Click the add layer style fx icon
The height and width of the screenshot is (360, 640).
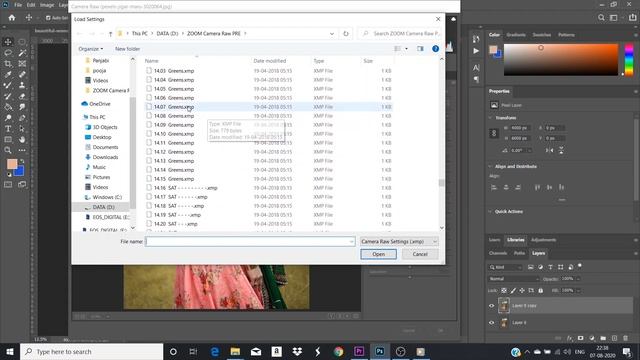tap(570, 338)
